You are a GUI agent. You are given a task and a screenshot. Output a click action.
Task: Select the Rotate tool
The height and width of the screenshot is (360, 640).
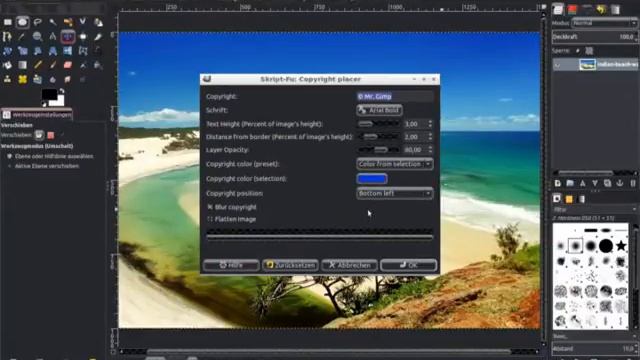[8, 51]
